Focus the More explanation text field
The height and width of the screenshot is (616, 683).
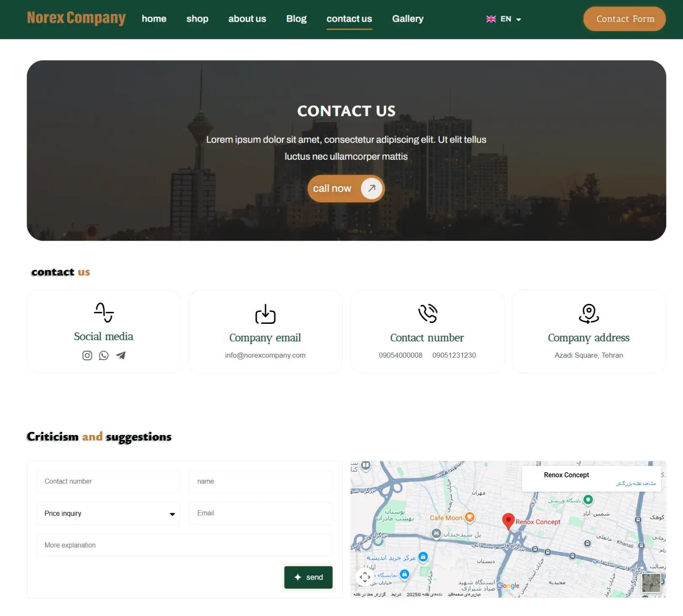click(x=184, y=545)
